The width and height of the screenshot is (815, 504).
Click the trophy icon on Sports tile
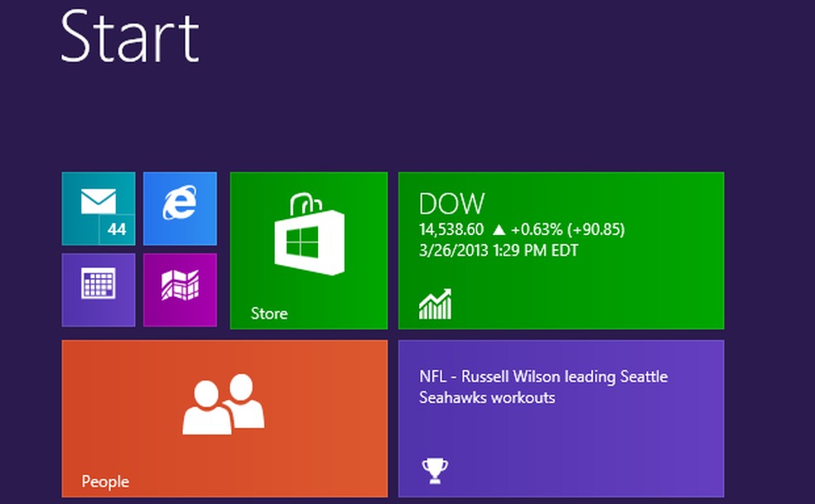435,471
